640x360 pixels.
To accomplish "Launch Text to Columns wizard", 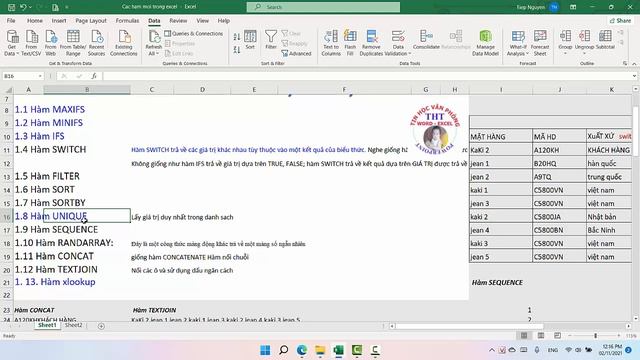I will 331,42.
